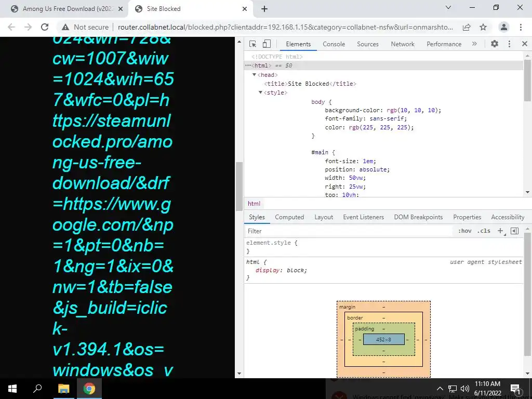Click the Elements panel scrollbar thumb
The width and height of the screenshot is (532, 399).
coord(527,81)
